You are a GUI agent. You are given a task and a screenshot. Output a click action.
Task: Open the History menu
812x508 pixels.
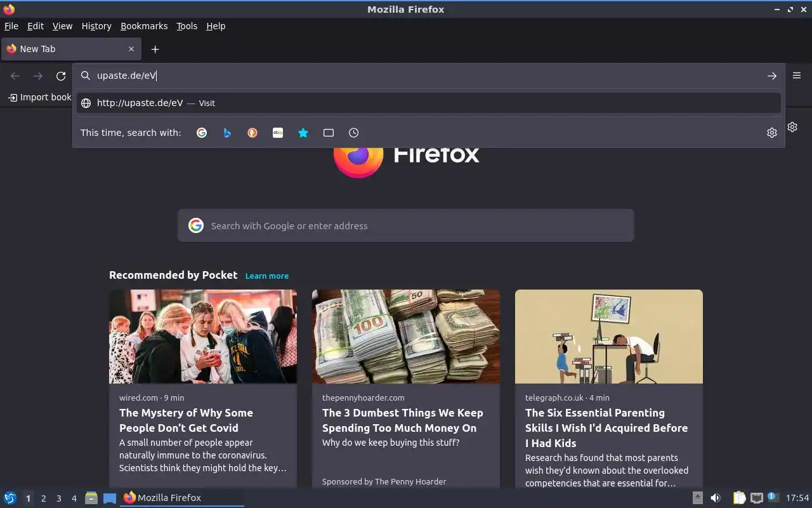96,26
